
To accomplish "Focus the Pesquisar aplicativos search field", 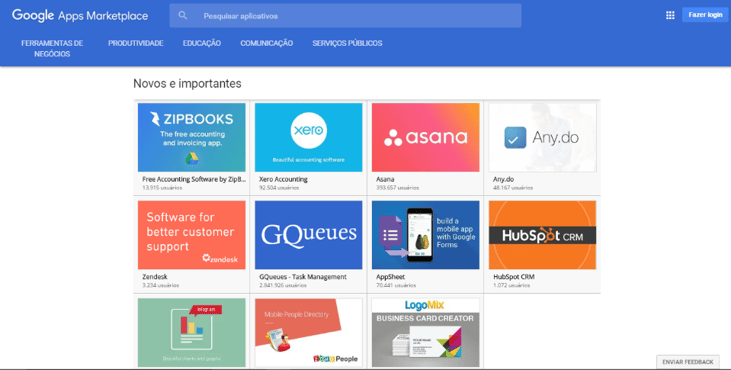I will 345,16.
